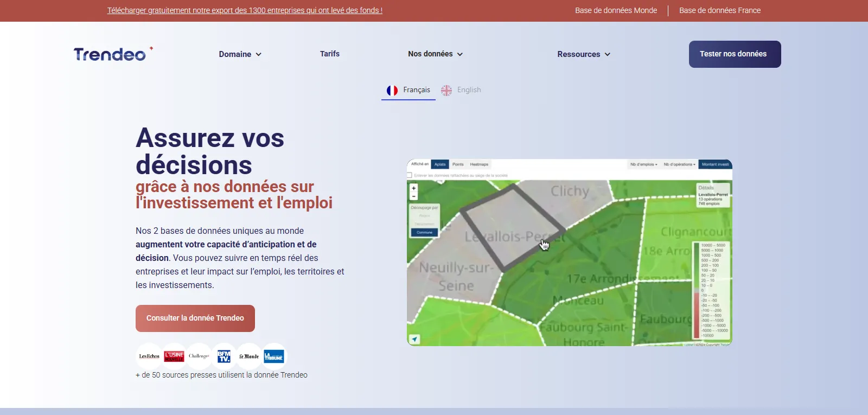868x415 pixels.
Task: Click the dark green legend color bar
Action: [x=697, y=265]
